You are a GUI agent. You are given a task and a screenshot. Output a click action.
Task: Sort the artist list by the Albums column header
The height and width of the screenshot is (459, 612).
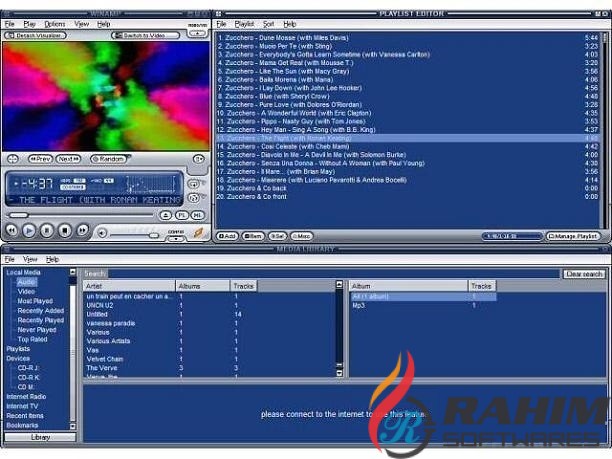(203, 286)
